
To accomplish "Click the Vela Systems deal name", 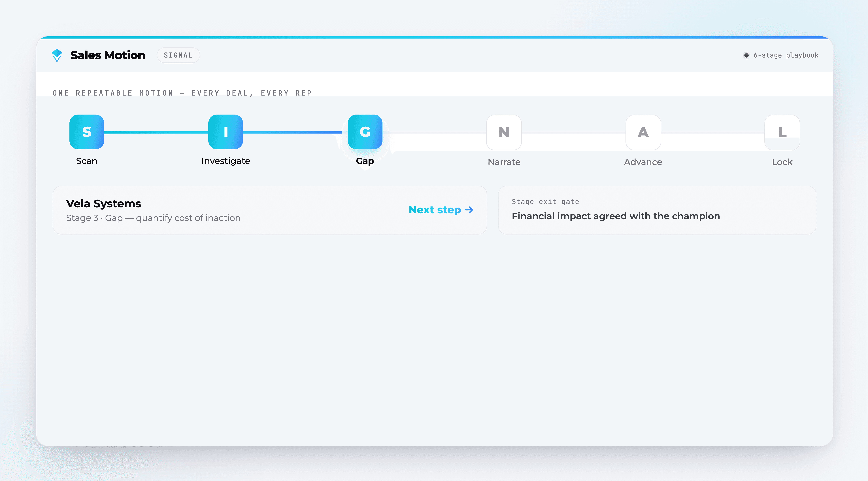I will click(103, 204).
